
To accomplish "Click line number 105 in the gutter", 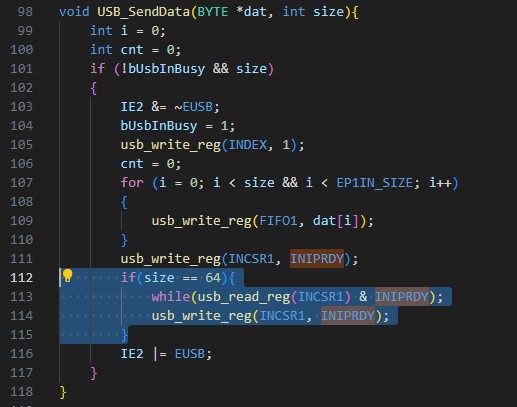I will 22,145.
